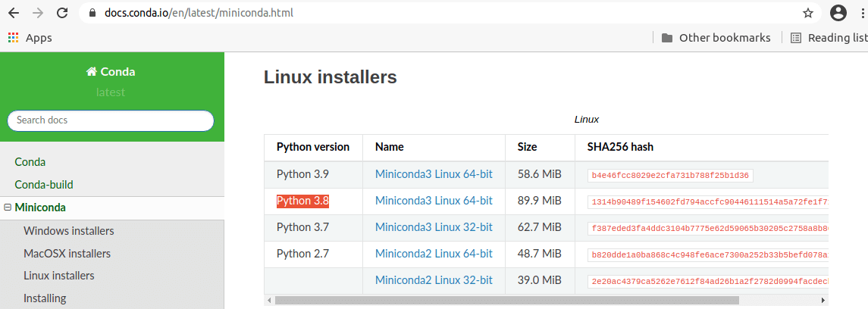
Task: Bookmark this page with star icon
Action: pos(807,14)
